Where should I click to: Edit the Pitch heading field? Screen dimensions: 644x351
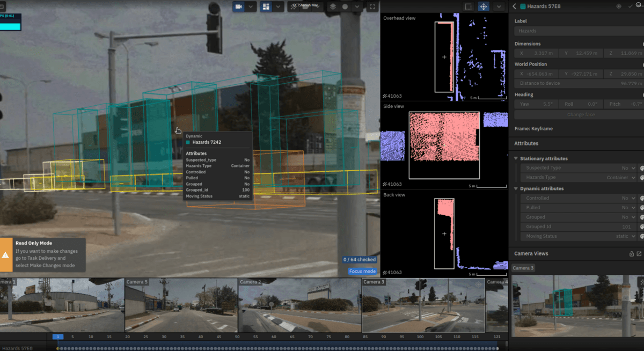[624, 104]
